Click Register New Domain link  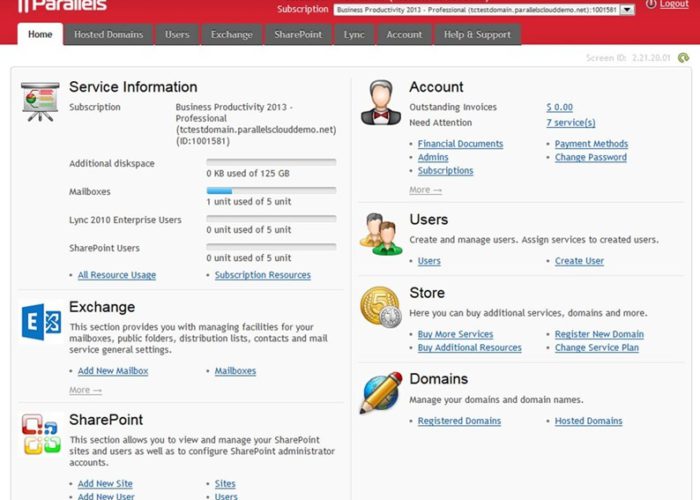(600, 334)
